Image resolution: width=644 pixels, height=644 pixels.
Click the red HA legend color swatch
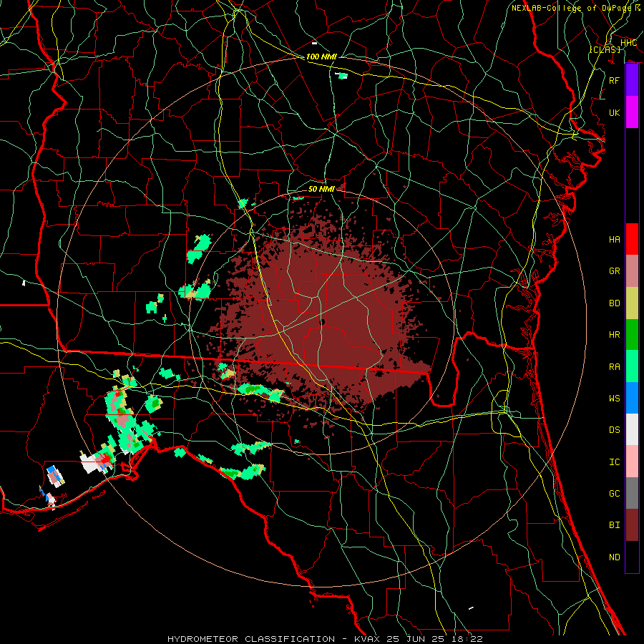[632, 239]
